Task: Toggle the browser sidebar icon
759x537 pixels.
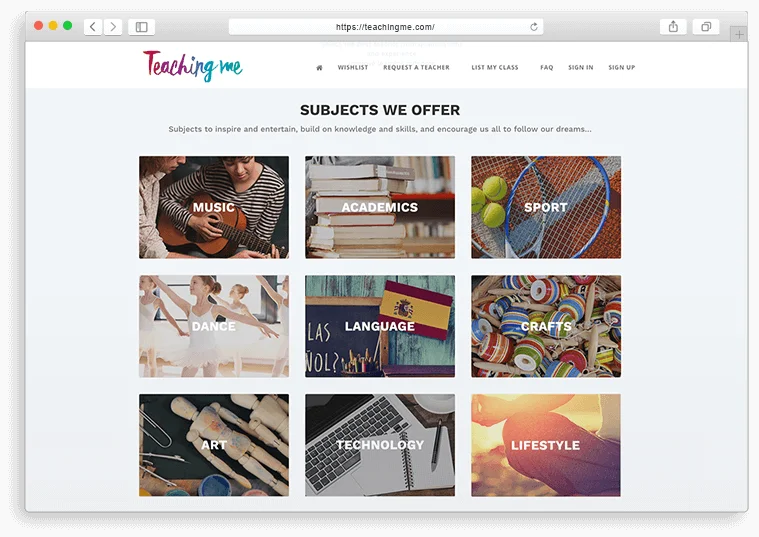Action: point(141,27)
